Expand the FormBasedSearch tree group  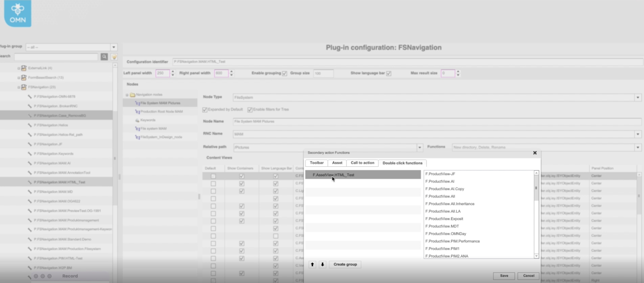(19, 78)
